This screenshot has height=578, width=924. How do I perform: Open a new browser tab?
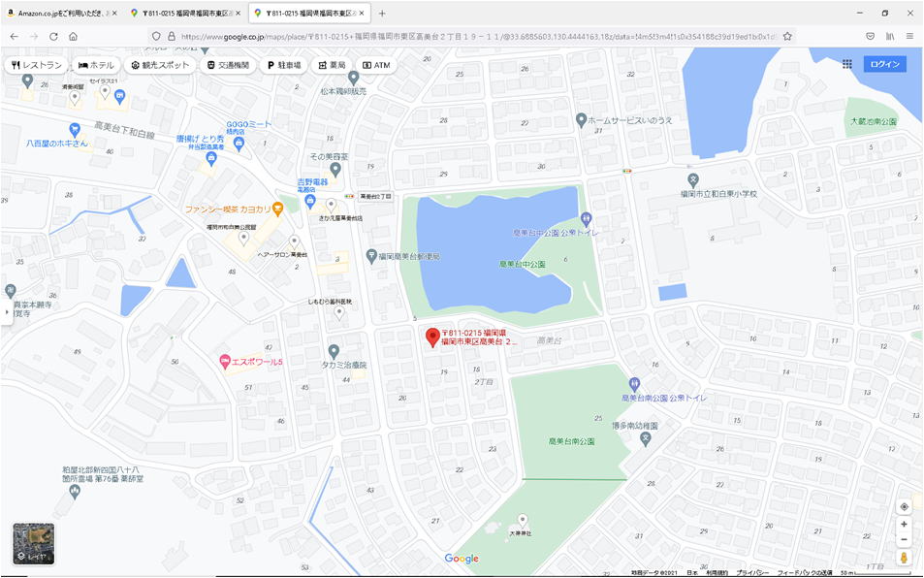pyautogui.click(x=382, y=13)
